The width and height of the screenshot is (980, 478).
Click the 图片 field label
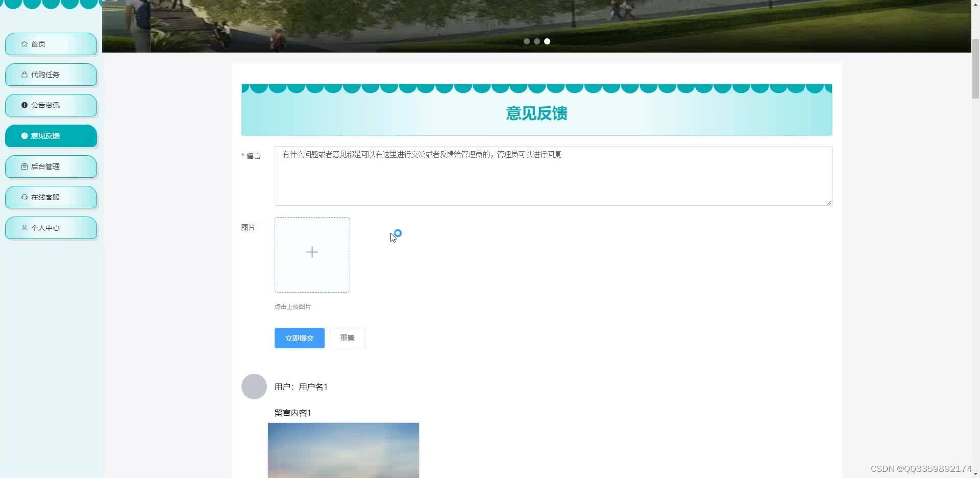(x=248, y=228)
